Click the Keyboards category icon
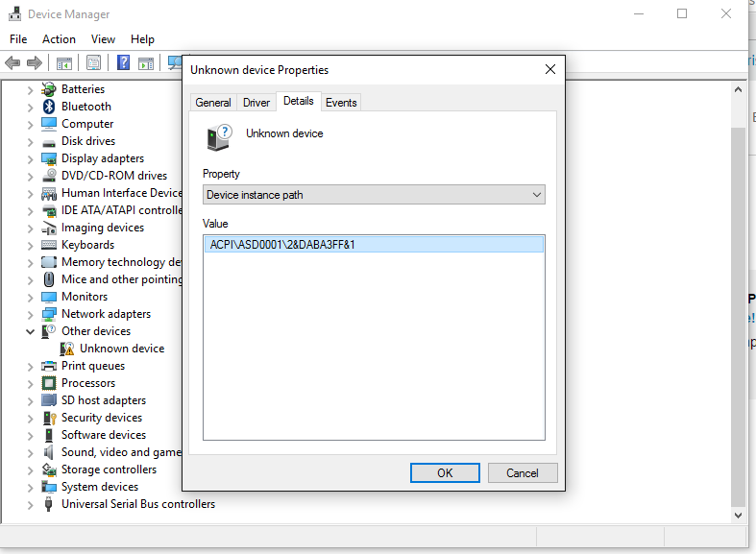Image resolution: width=756 pixels, height=554 pixels. tap(49, 245)
